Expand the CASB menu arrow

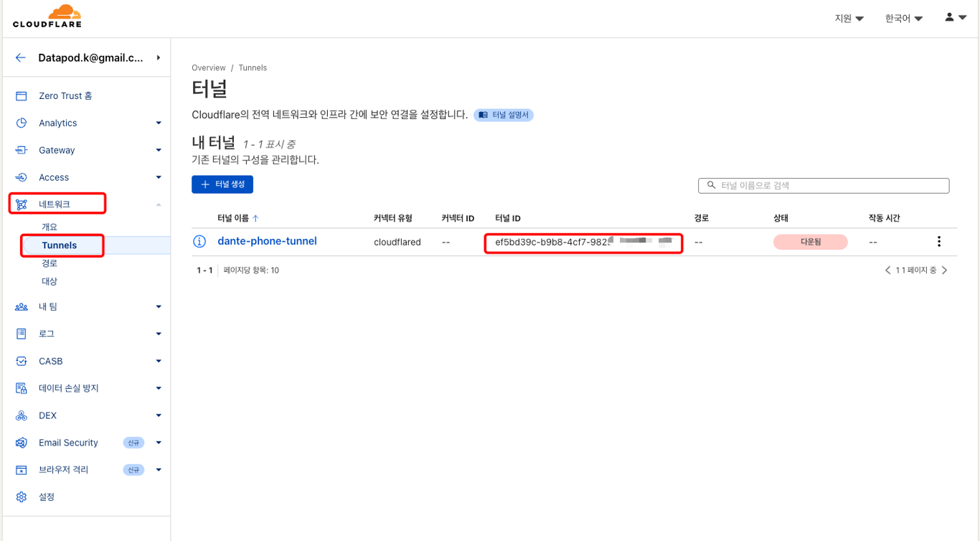159,362
